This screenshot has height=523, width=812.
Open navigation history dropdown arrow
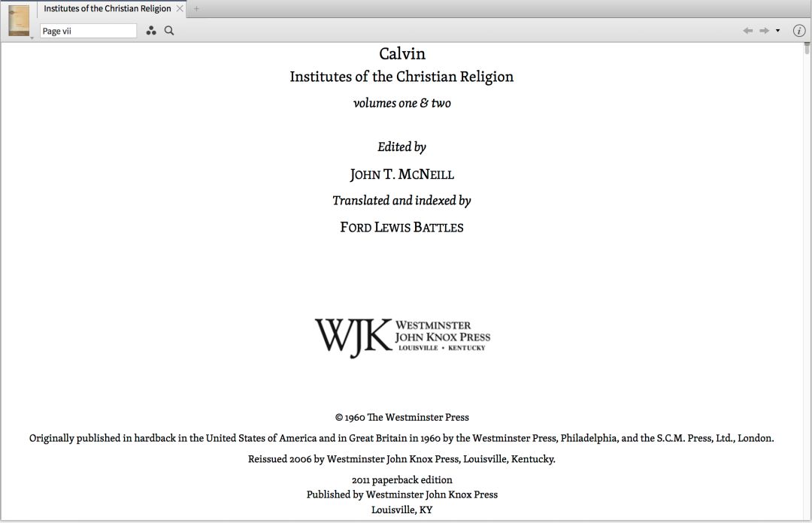pos(778,31)
